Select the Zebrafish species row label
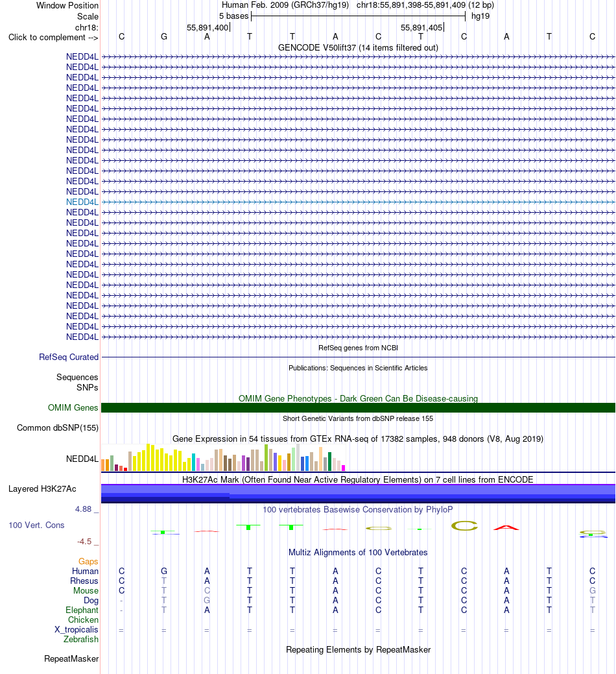Image resolution: width=616 pixels, height=674 pixels. click(x=81, y=640)
